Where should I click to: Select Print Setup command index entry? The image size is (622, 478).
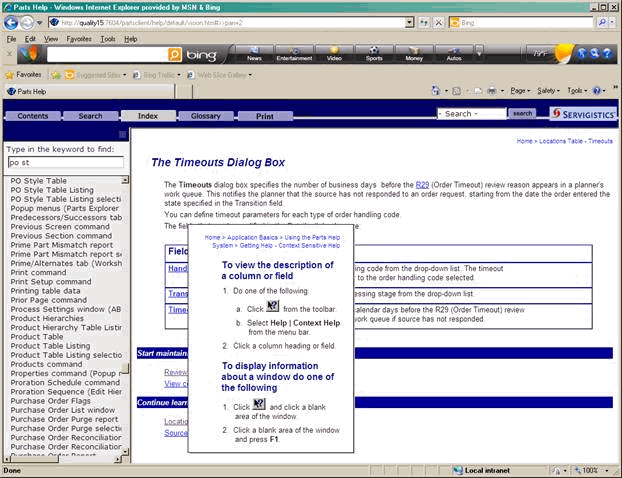pos(51,282)
